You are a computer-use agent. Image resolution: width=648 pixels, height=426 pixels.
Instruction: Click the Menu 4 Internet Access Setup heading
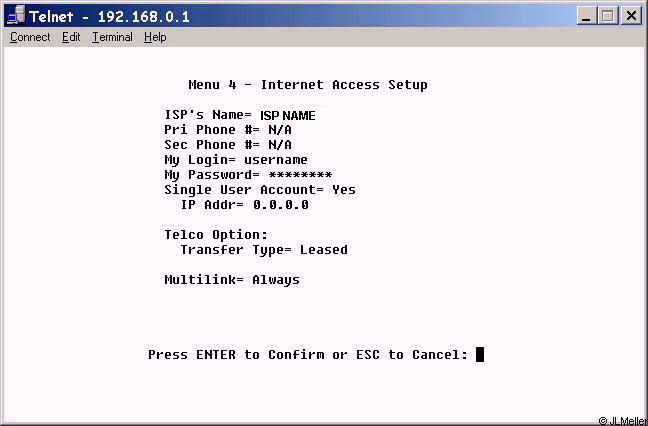(308, 85)
